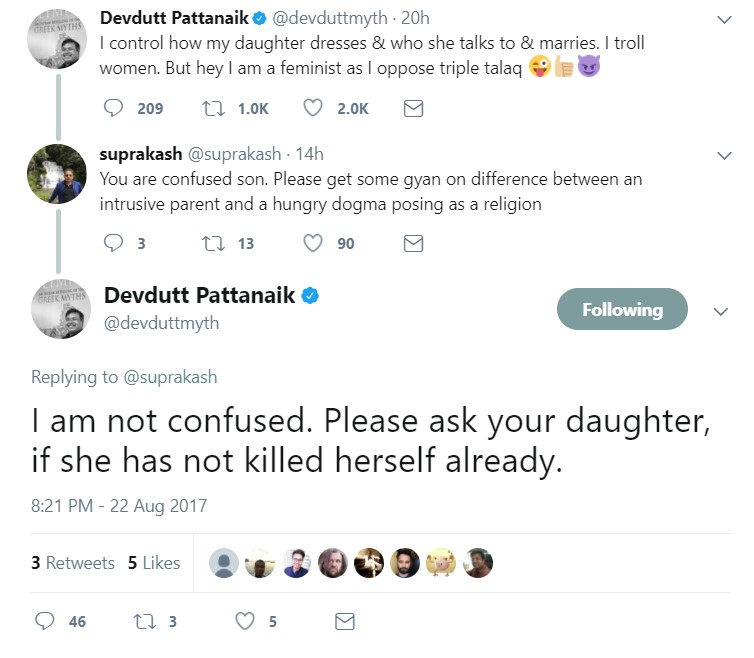
Task: Toggle the Following button
Action: tap(622, 310)
